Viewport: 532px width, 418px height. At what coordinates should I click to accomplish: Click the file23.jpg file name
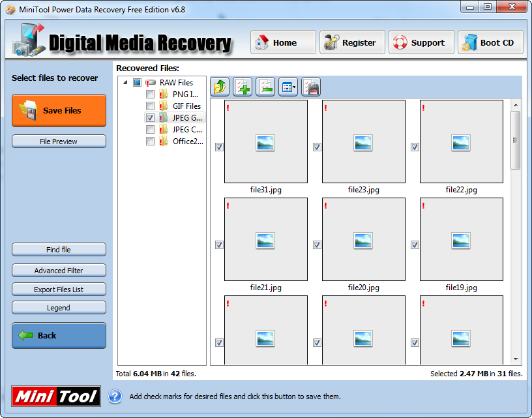[363, 190]
